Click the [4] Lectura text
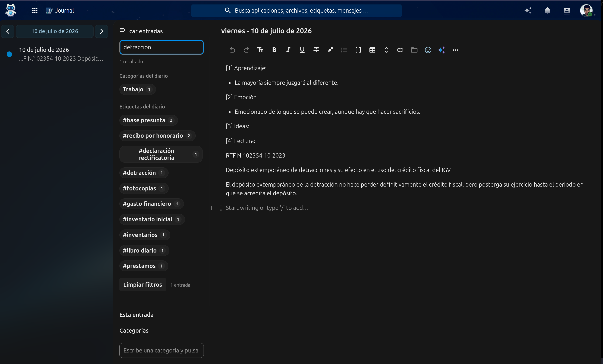 click(x=241, y=141)
